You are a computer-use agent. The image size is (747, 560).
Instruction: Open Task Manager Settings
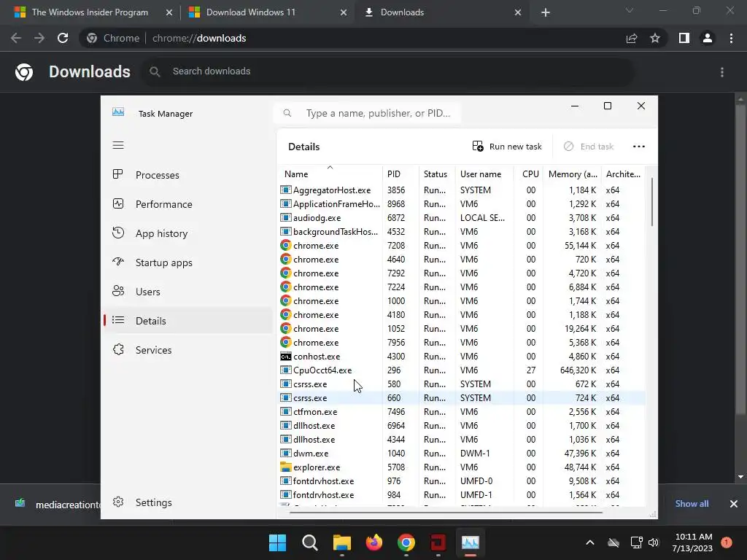coord(188,502)
